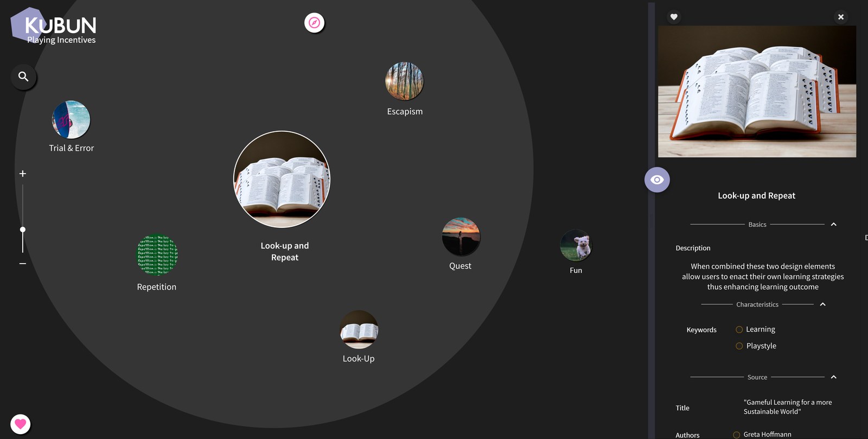Screen dimensions: 868x439
Task: Select the Greta Hoffmann author marker
Action: pyautogui.click(x=736, y=435)
